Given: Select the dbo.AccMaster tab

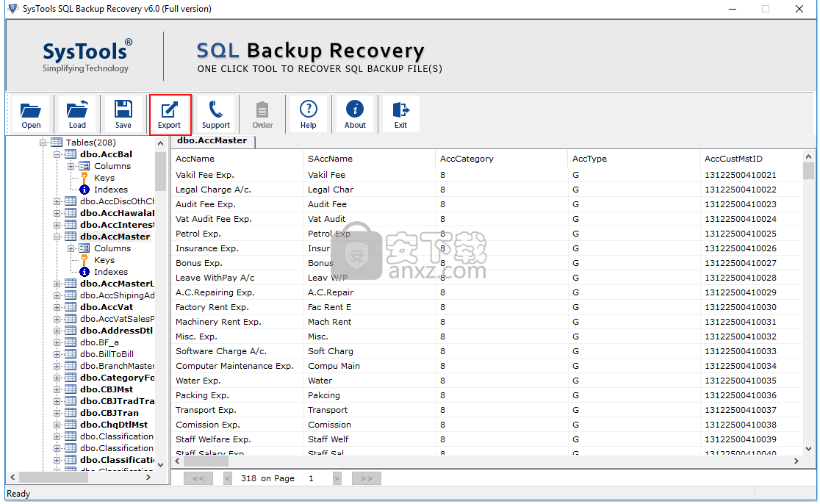Looking at the screenshot, I should [212, 140].
